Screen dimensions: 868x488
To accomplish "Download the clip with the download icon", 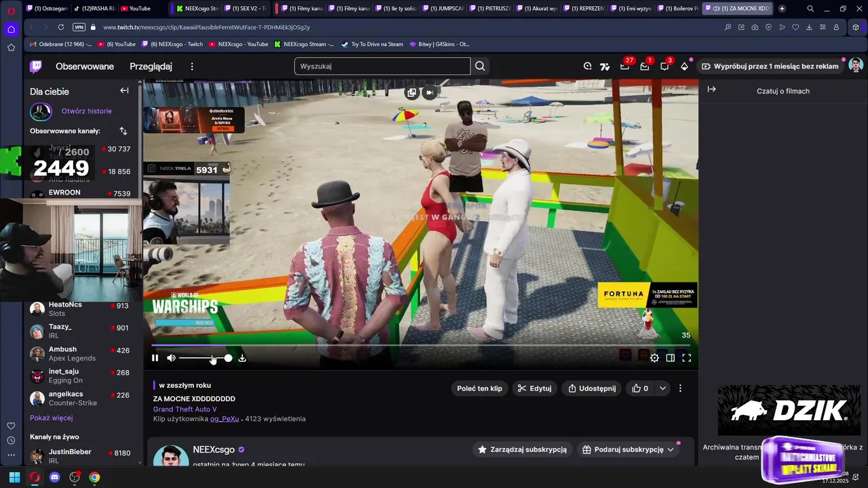I will 242,358.
